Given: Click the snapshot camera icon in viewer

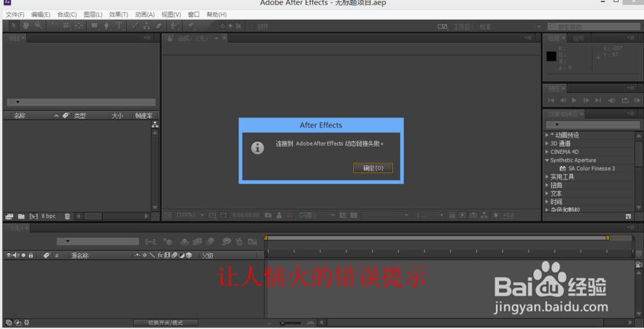Looking at the screenshot, I should click(268, 215).
